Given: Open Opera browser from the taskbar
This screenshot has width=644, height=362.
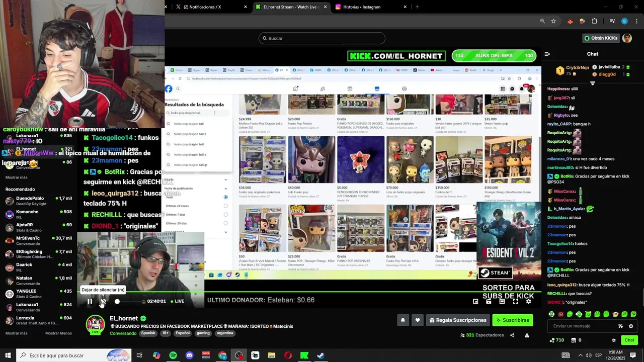Looking at the screenshot, I should [288, 355].
